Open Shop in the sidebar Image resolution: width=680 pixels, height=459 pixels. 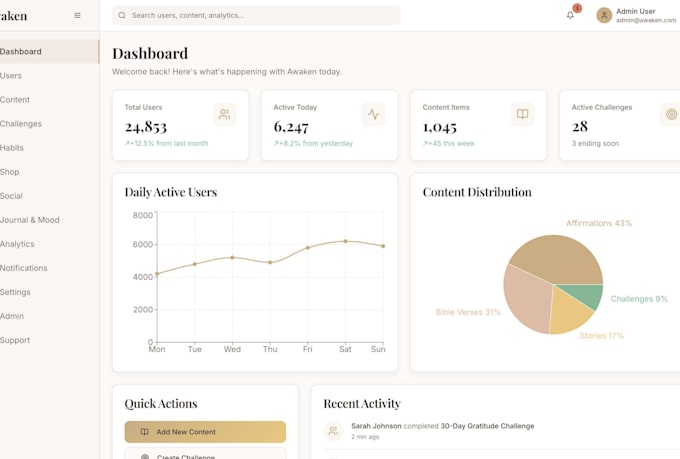point(49,172)
